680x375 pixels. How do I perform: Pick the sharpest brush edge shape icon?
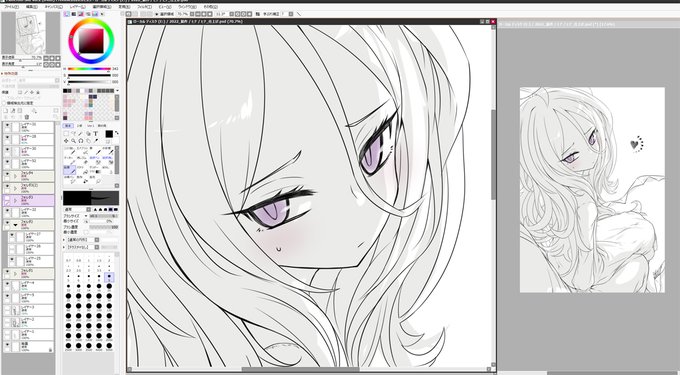point(95,209)
